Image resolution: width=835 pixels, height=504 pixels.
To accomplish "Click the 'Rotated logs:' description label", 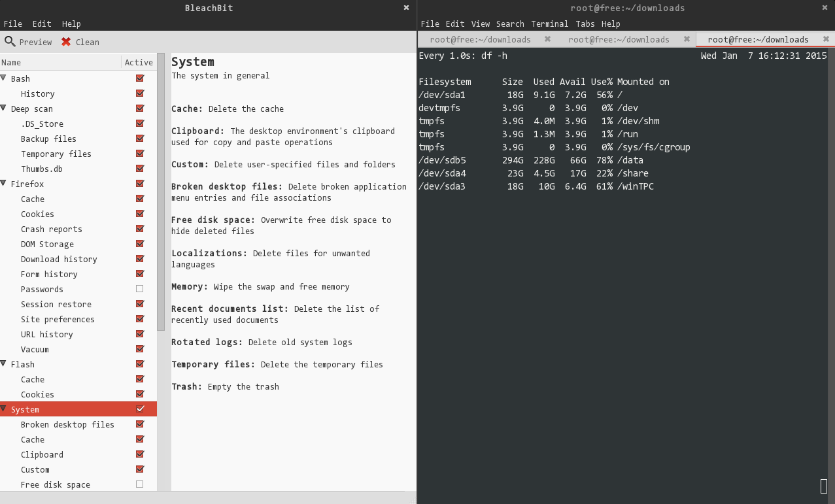I will point(207,342).
